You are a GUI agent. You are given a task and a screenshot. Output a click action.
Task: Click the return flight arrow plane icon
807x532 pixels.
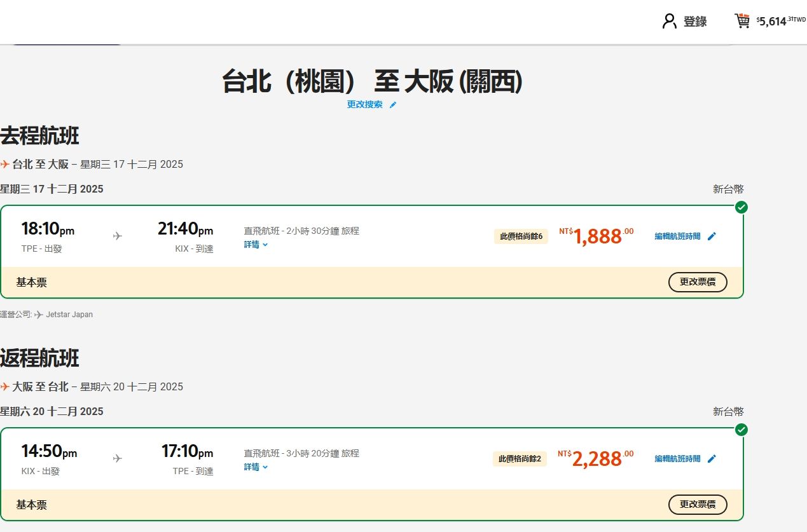point(117,458)
